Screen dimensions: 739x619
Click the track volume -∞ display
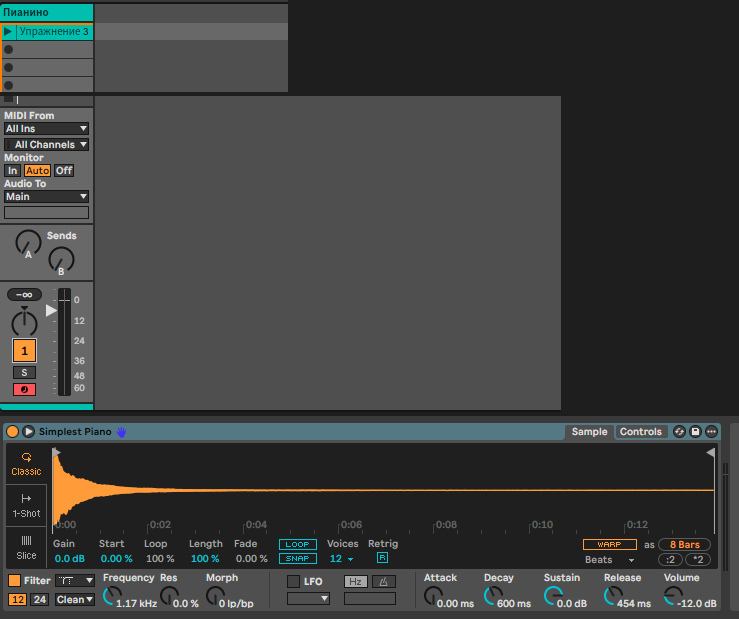24,295
